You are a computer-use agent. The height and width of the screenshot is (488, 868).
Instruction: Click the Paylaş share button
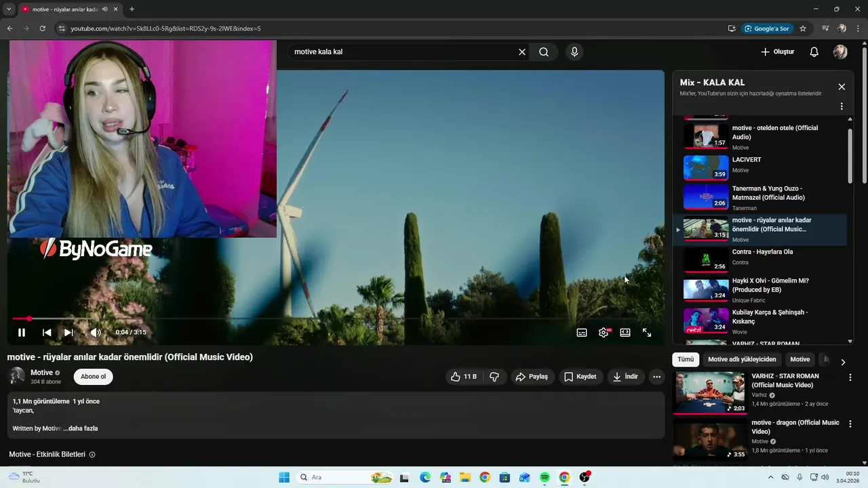pos(532,377)
